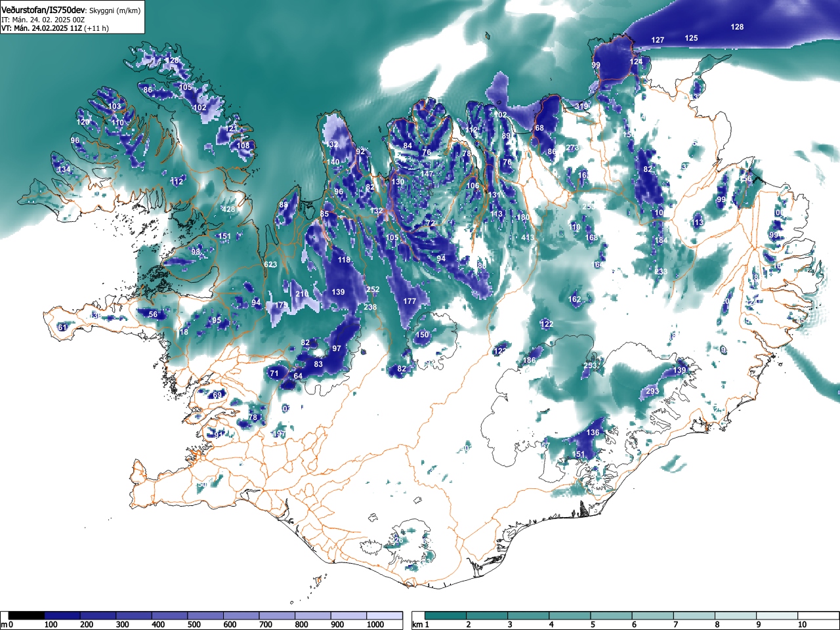
Task: Select the 500–600 m violet legend swatch
Action: (205, 616)
